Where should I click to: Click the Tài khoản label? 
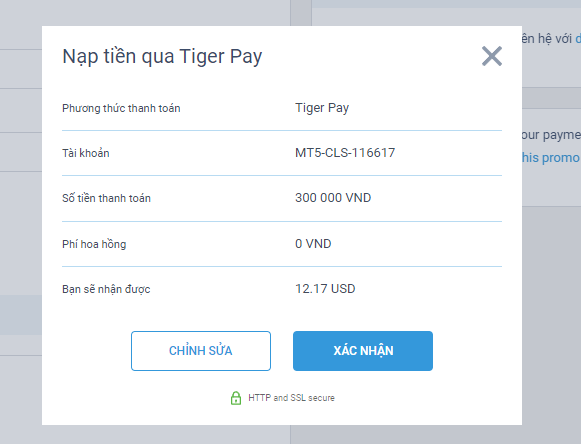[86, 153]
